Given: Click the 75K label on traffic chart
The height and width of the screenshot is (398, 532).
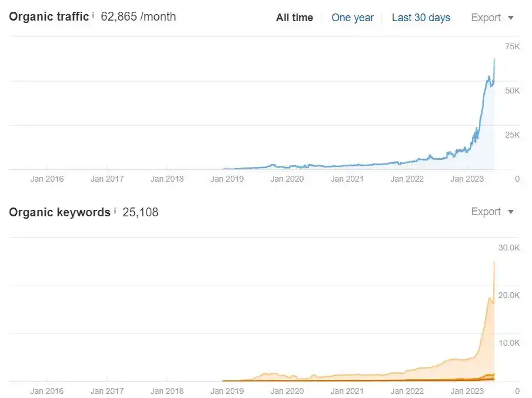Looking at the screenshot, I should (512, 46).
